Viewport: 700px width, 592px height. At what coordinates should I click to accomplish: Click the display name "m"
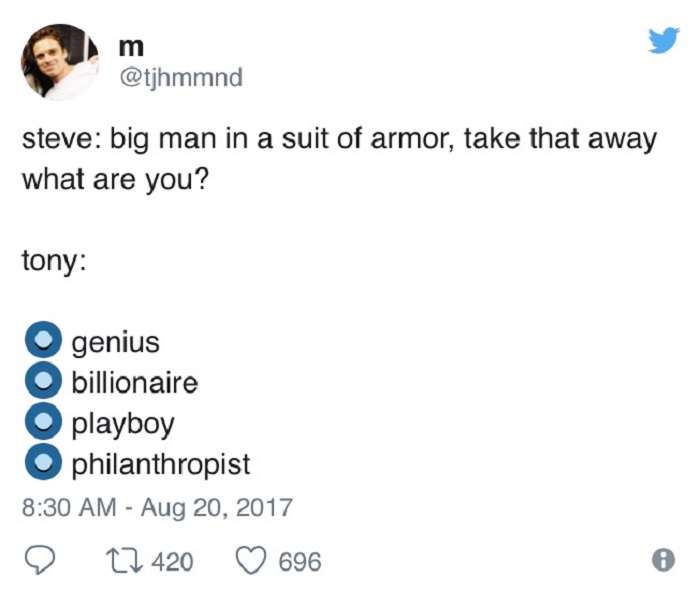coord(130,47)
